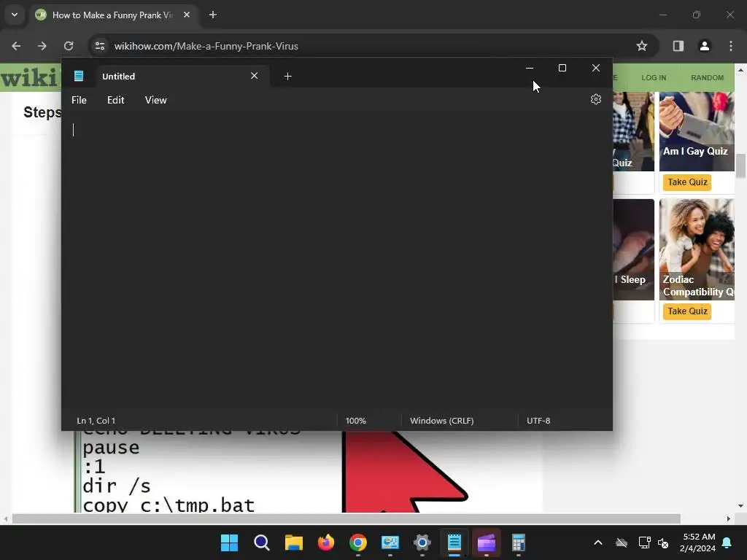Expand Chrome tab search dropdown
This screenshot has height=560, width=747.
coord(15,15)
